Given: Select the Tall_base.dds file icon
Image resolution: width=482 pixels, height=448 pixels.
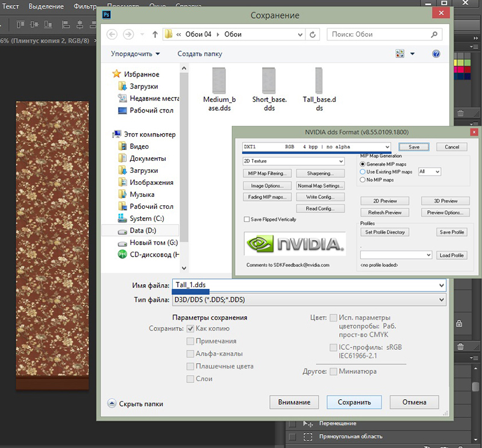Looking at the screenshot, I should click(319, 80).
